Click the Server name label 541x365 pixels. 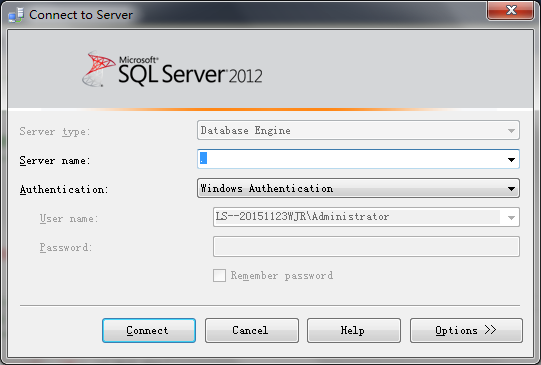(x=55, y=160)
